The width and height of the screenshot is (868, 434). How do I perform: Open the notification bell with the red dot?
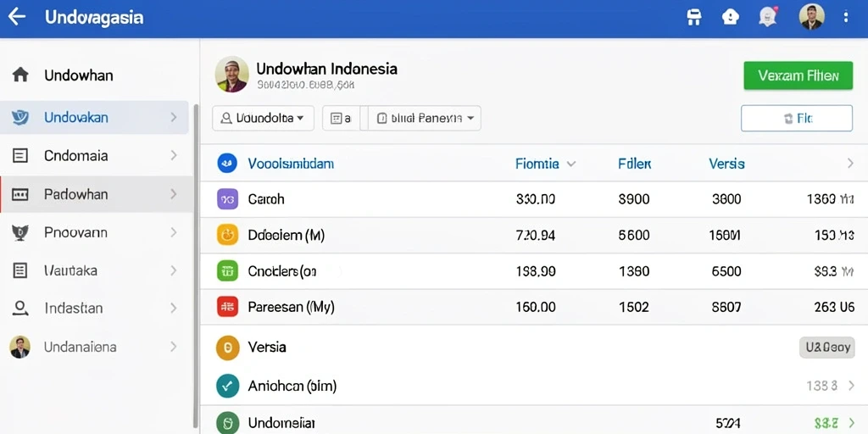766,17
